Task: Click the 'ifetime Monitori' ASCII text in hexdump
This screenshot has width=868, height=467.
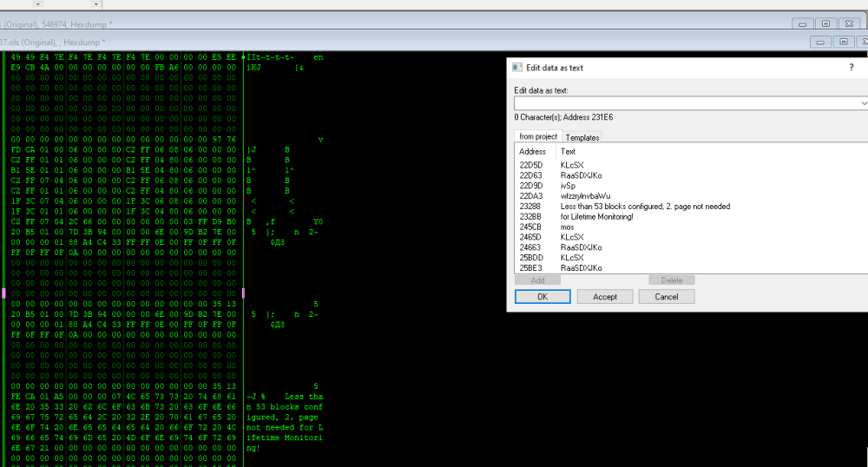Action: pyautogui.click(x=285, y=437)
